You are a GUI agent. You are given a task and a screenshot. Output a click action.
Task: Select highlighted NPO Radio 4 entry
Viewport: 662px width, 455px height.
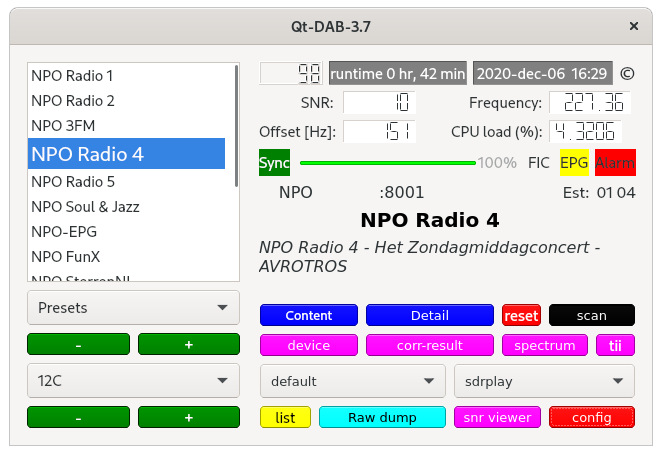[127, 154]
